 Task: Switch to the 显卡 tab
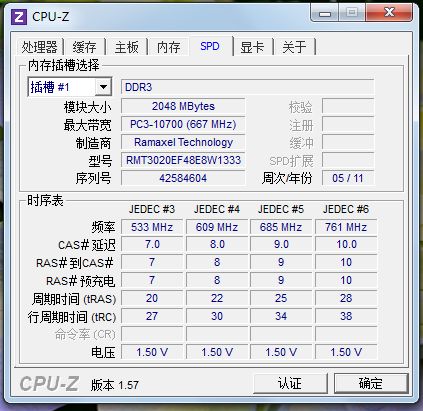tap(252, 47)
